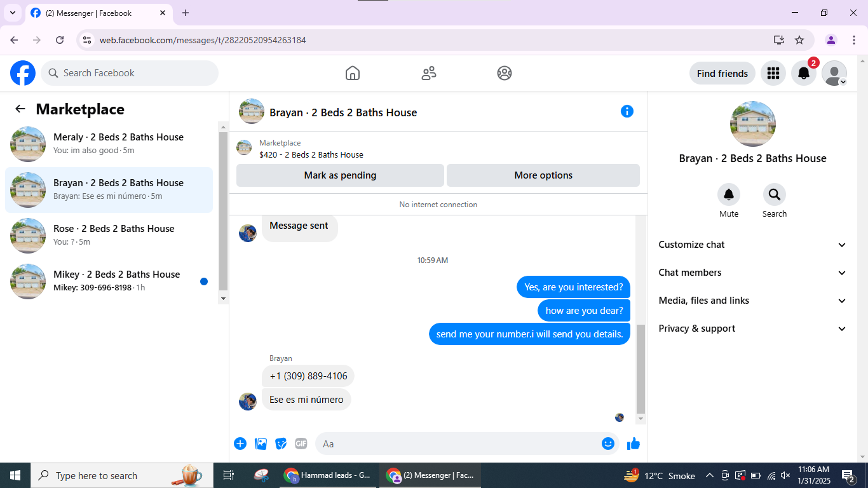The height and width of the screenshot is (488, 868).
Task: Close the Messenger browser tab
Action: click(163, 13)
